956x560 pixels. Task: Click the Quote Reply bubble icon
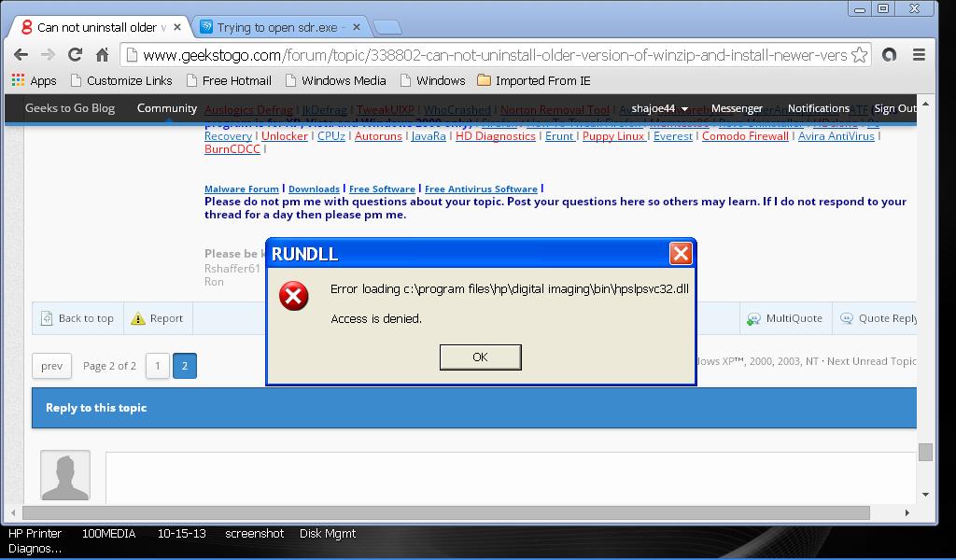tap(846, 318)
